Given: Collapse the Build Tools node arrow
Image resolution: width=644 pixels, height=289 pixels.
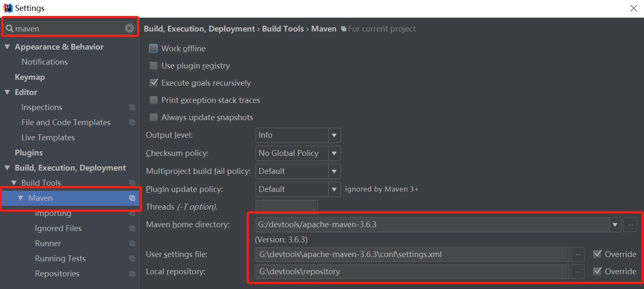Looking at the screenshot, I should (14, 183).
